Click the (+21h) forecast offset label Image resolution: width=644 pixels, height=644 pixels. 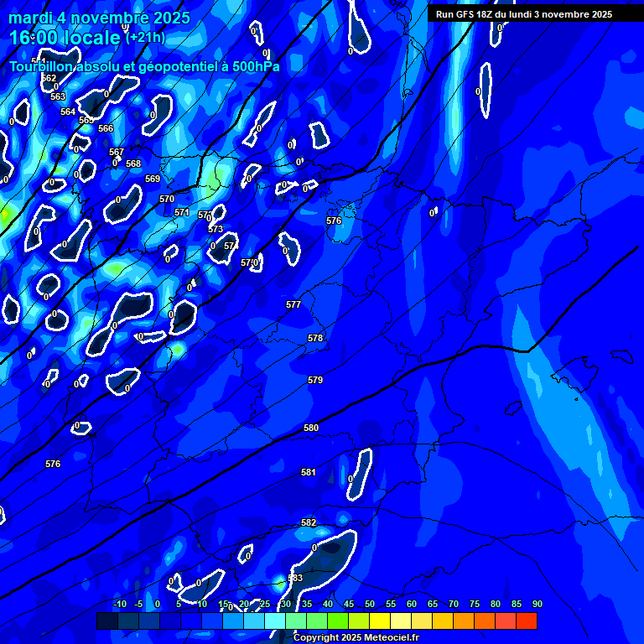tap(145, 38)
